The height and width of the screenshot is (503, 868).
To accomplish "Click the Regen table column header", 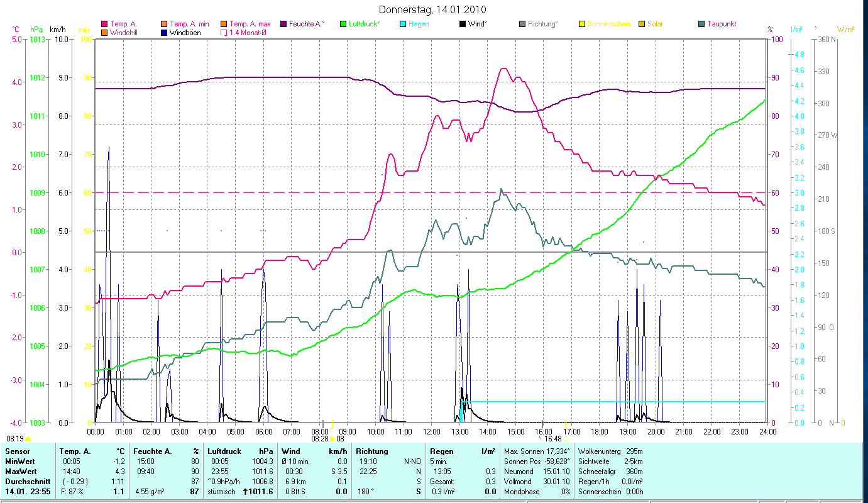I will point(441,451).
